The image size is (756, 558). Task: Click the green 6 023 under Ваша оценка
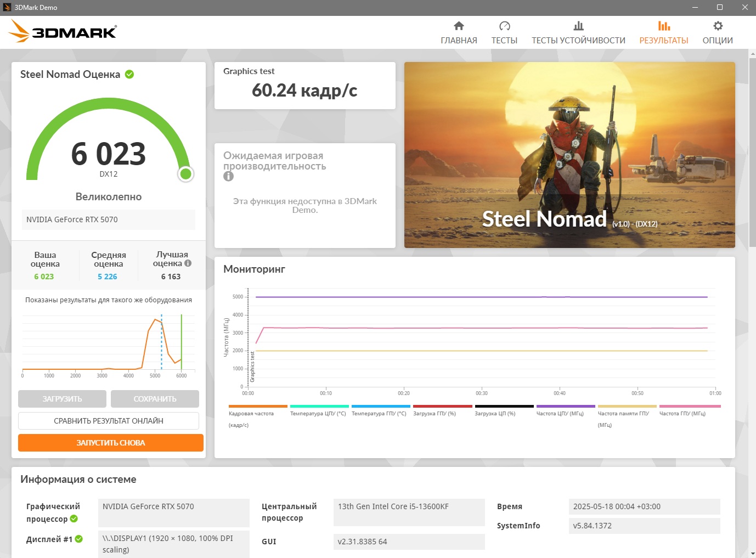pyautogui.click(x=44, y=277)
